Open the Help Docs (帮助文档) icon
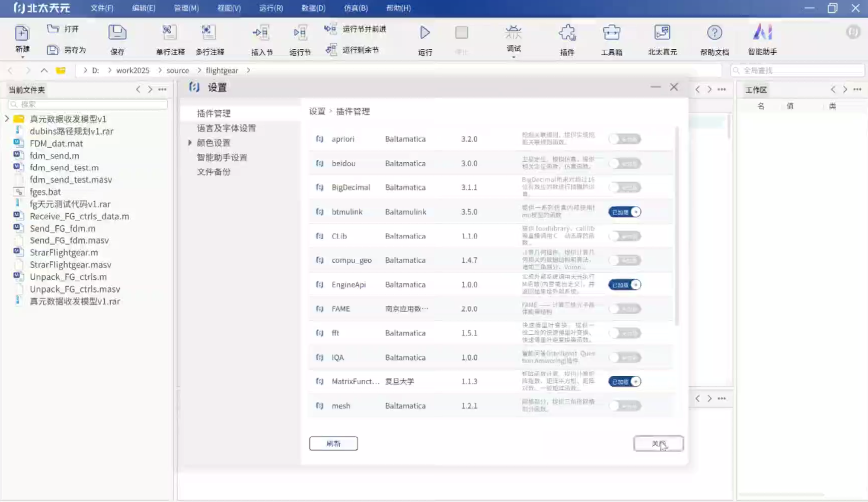This screenshot has height=502, width=868. tap(714, 33)
